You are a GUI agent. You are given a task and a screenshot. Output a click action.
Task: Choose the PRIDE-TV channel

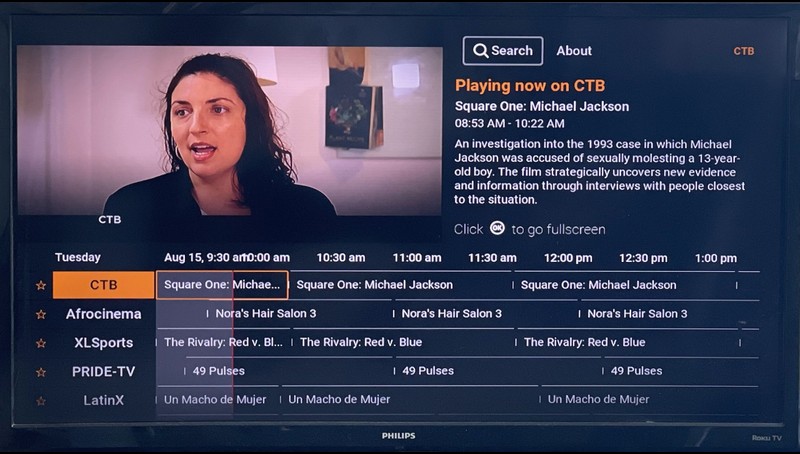click(104, 371)
